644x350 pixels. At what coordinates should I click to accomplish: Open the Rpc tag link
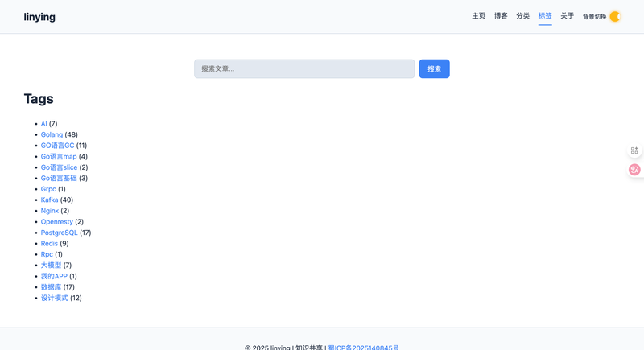(x=47, y=254)
